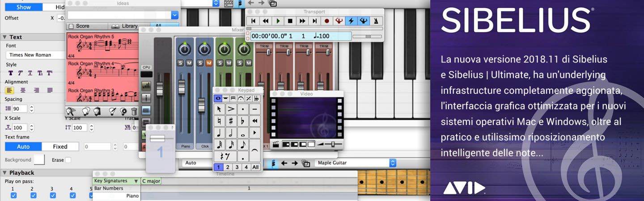This screenshot has height=201, width=644.
Task: Click the C major marker in Timeline
Action: click(151, 181)
